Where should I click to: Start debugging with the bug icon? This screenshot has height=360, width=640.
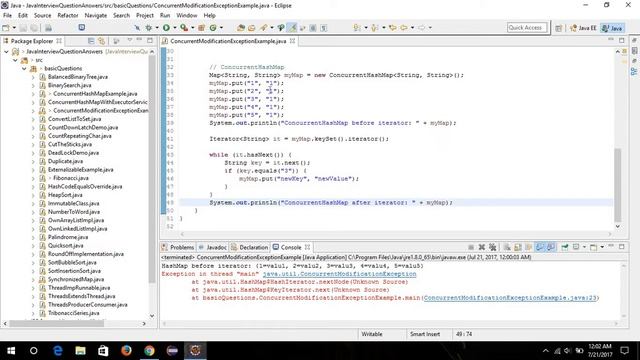pyautogui.click(x=149, y=28)
